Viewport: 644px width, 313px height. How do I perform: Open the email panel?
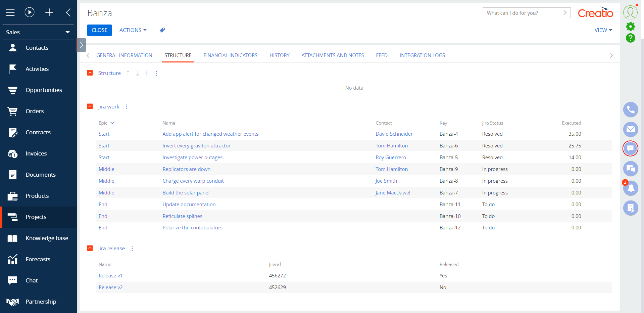click(631, 129)
